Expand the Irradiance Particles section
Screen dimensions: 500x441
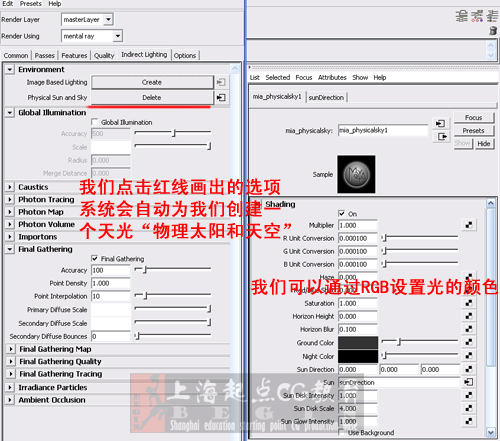pyautogui.click(x=10, y=387)
